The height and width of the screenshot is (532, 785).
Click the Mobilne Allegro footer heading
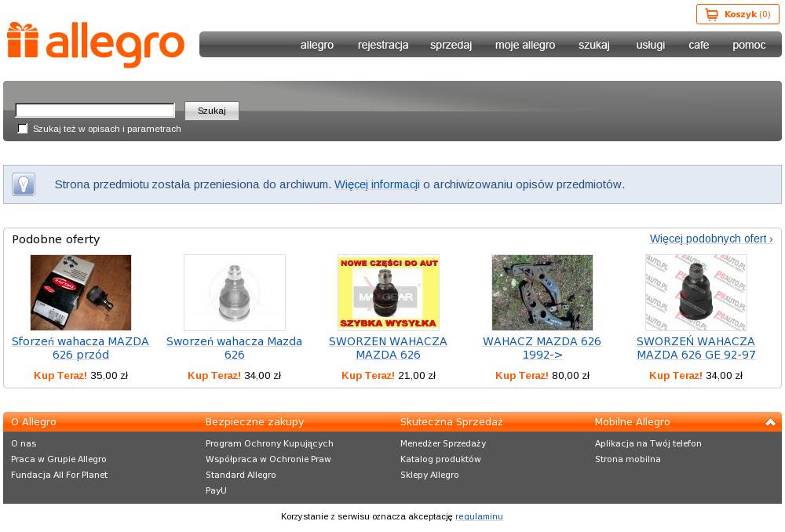(x=632, y=422)
